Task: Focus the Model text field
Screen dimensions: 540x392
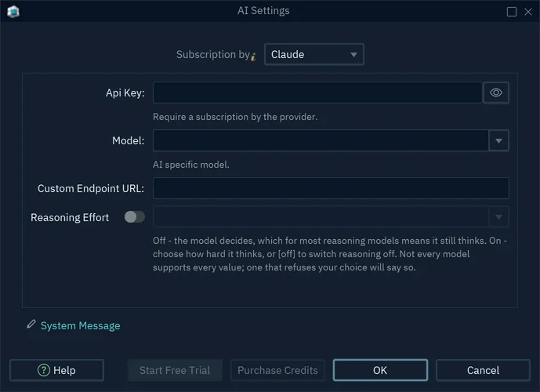Action: [321, 140]
